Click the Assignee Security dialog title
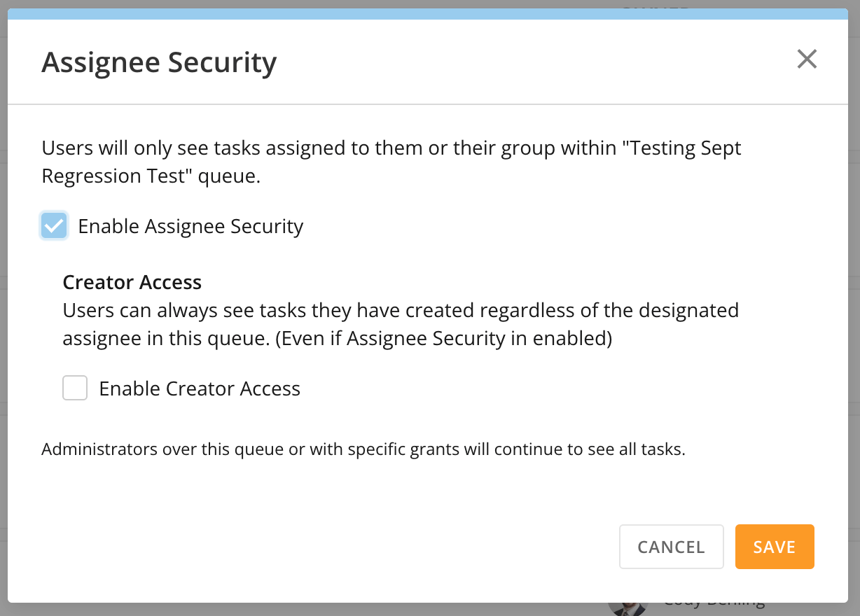This screenshot has height=616, width=860. coord(159,62)
